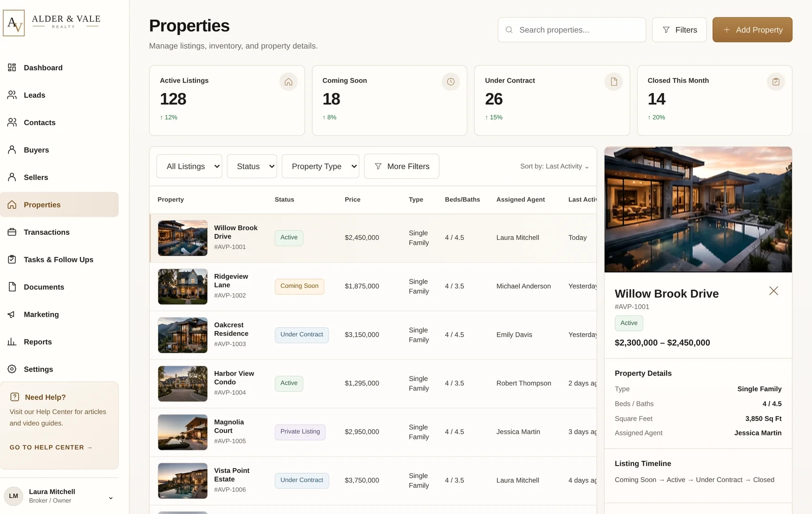Screen dimensions: 812x514
Task: Click the Assigned Agent column header
Action: coord(520,200)
